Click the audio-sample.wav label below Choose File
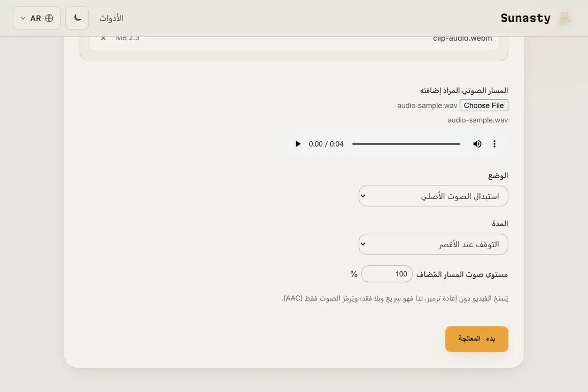The width and height of the screenshot is (588, 392). click(x=477, y=120)
